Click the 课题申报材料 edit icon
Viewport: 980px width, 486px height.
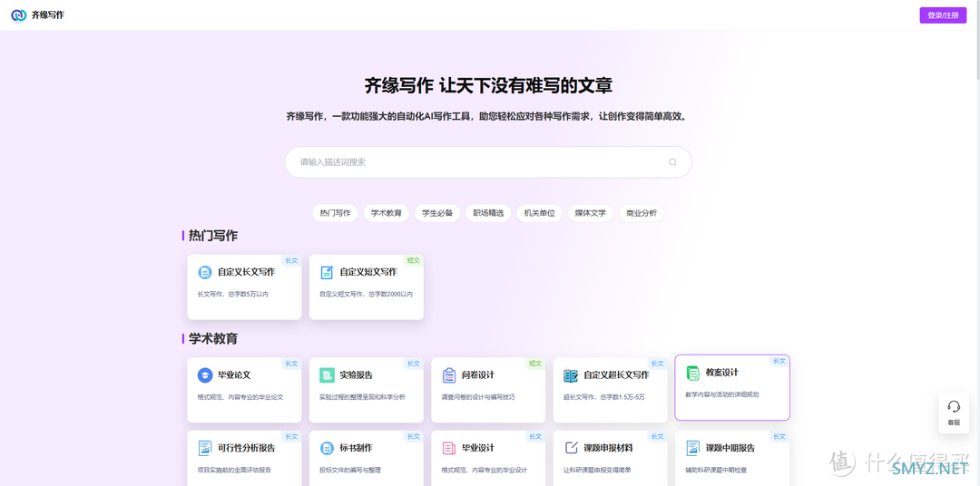click(x=572, y=447)
